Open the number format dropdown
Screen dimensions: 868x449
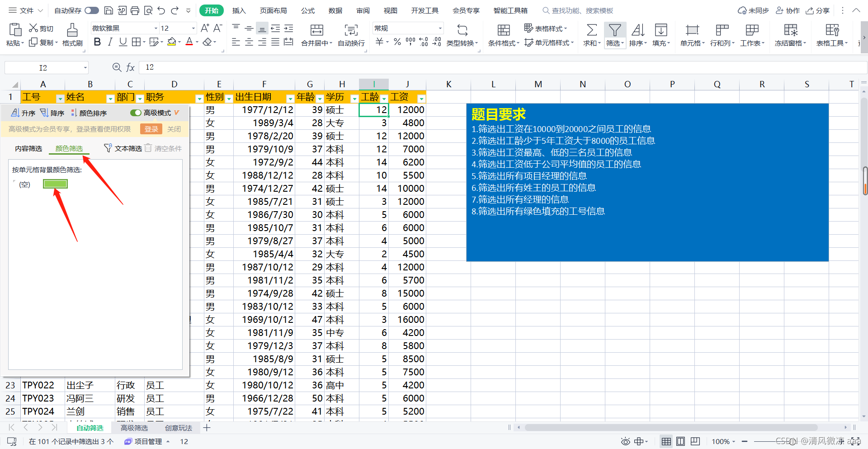440,28
